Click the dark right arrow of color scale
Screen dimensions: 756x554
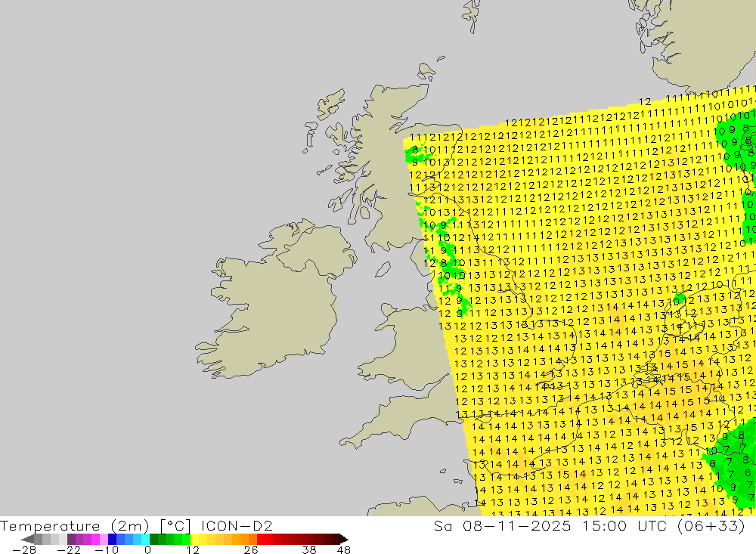(x=344, y=539)
